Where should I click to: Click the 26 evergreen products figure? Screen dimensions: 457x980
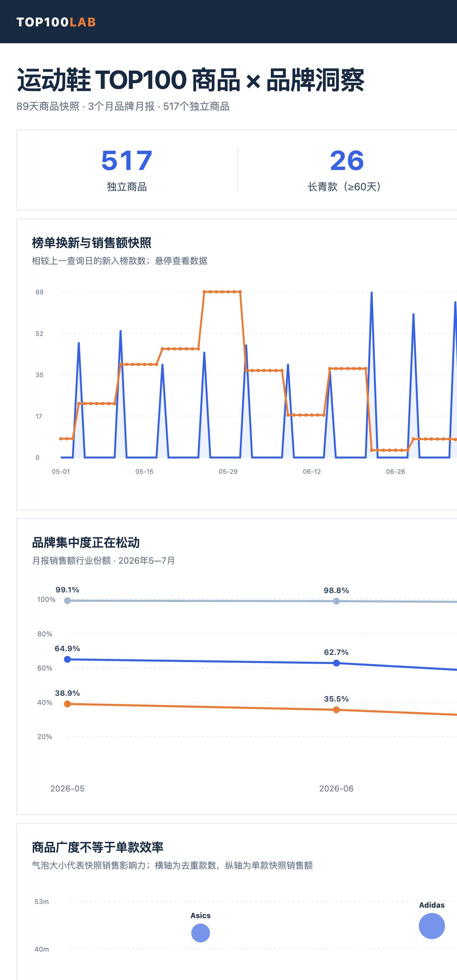coord(347,161)
